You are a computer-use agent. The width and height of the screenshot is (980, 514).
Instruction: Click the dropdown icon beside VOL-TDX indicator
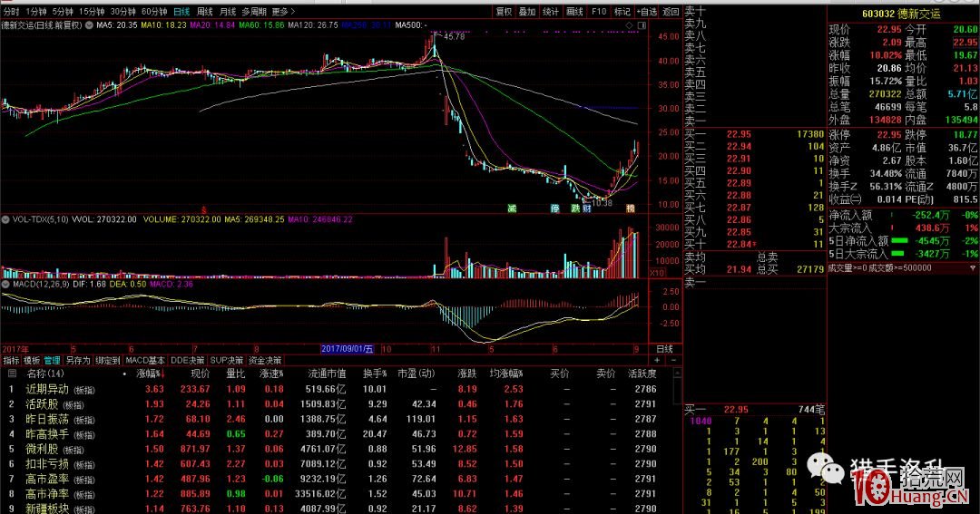coord(5,220)
